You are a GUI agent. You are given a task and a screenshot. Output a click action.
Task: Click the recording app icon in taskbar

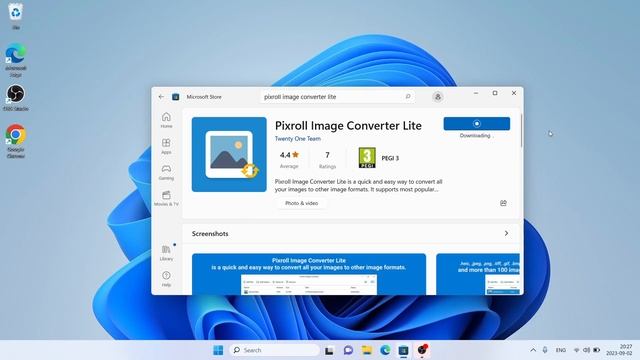[x=422, y=350]
